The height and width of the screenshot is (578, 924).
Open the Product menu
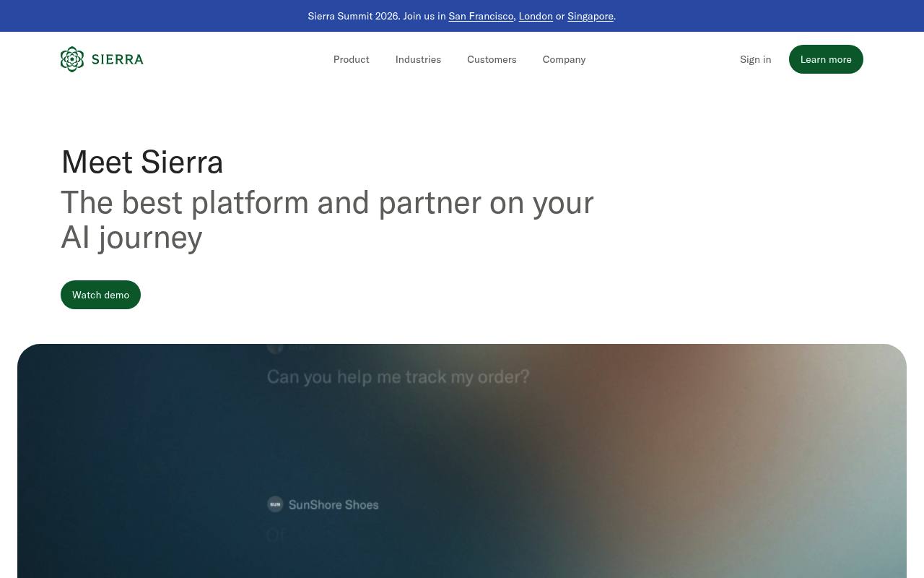[x=352, y=59]
